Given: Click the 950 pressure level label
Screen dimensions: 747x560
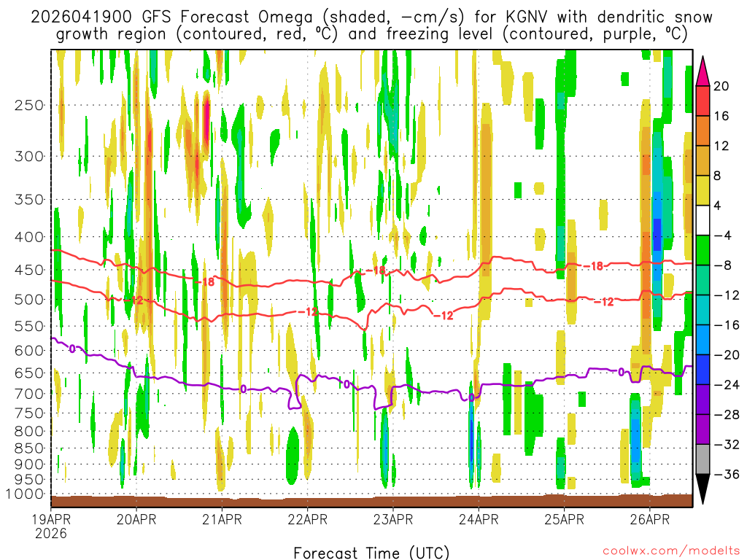Looking at the screenshot, I should pyautogui.click(x=29, y=480).
